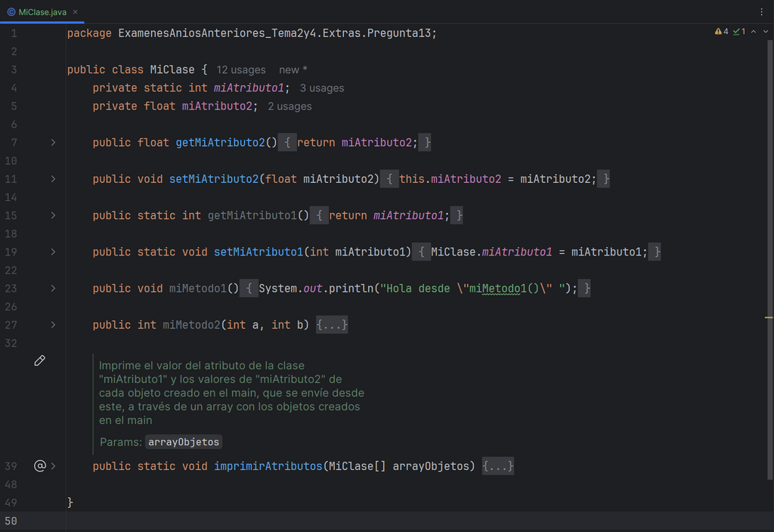Click the warnings count indicator showing 4
Image resolution: width=774 pixels, height=532 pixels.
[721, 32]
